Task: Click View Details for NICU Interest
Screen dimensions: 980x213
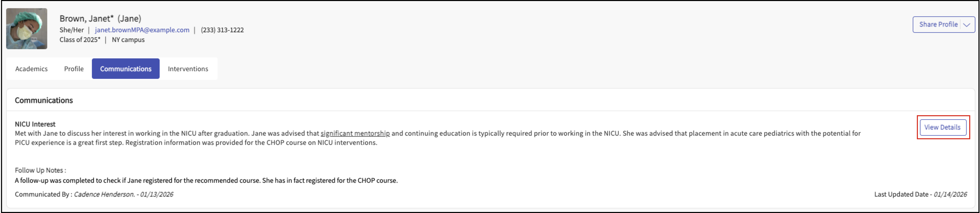Action: 942,127
